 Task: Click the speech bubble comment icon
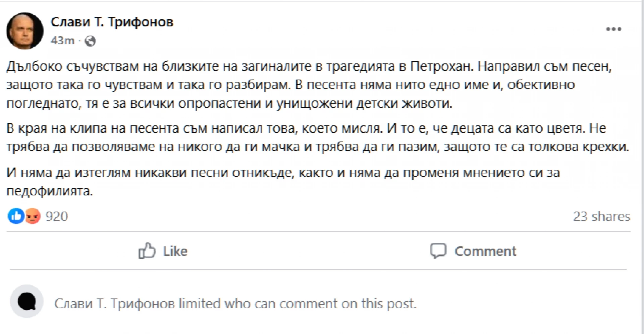pos(438,251)
